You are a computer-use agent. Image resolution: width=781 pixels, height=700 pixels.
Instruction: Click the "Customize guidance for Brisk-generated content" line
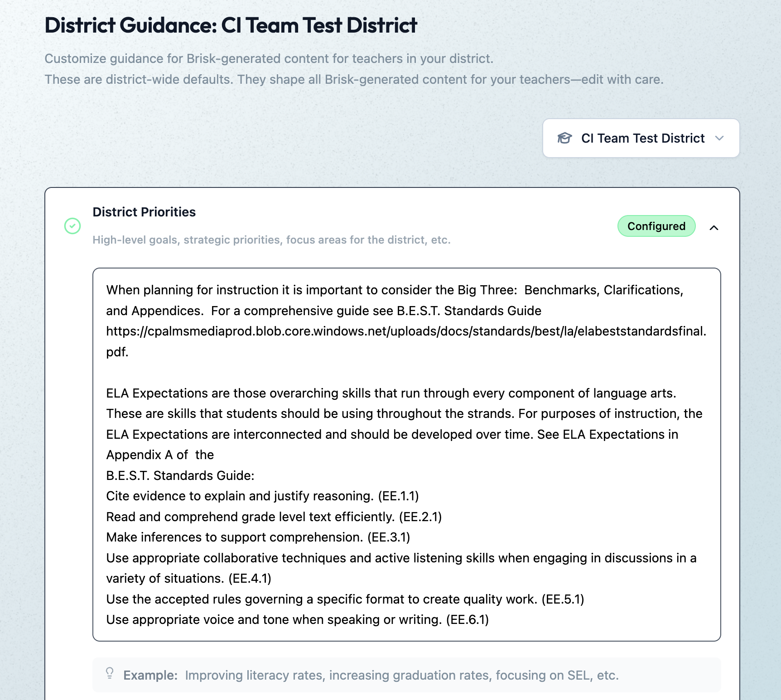click(269, 59)
